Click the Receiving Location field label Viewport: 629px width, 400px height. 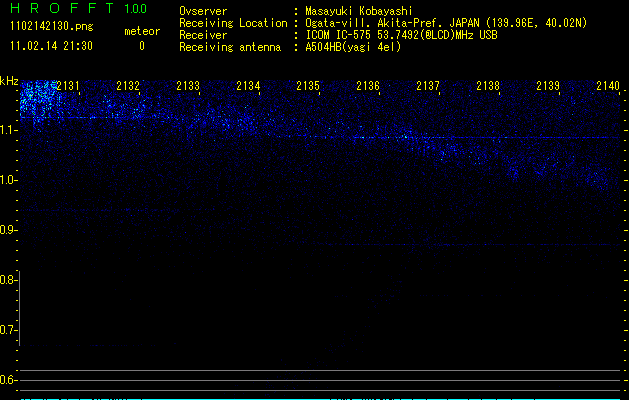[233, 23]
